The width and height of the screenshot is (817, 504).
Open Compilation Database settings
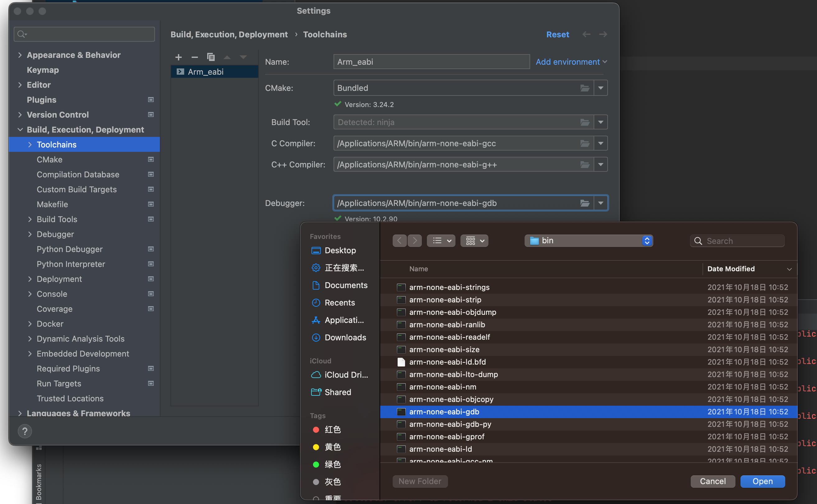click(78, 174)
